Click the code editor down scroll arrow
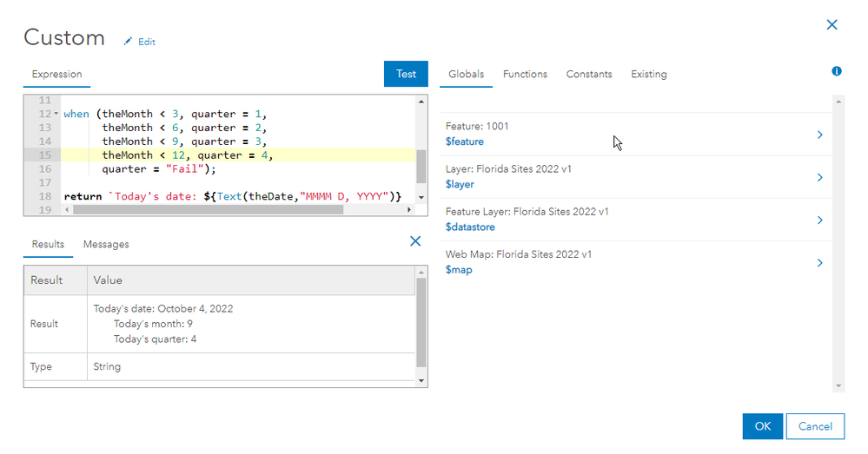Image resolution: width=868 pixels, height=454 pixels. [421, 197]
